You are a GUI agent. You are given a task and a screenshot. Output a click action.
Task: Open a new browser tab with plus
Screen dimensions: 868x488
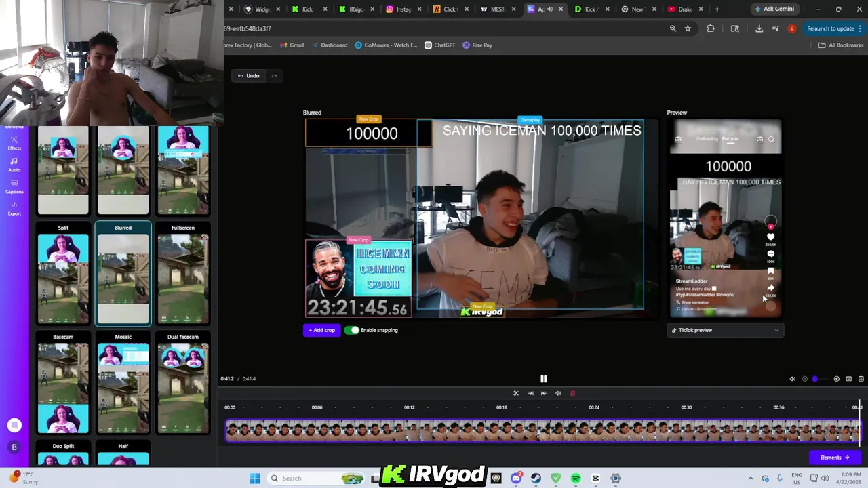pos(717,9)
